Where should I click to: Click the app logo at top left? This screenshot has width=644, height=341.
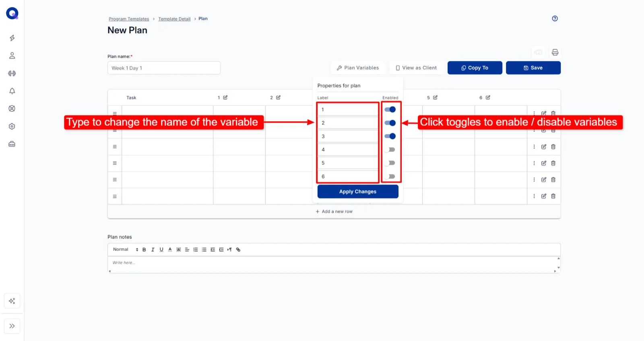coord(12,13)
